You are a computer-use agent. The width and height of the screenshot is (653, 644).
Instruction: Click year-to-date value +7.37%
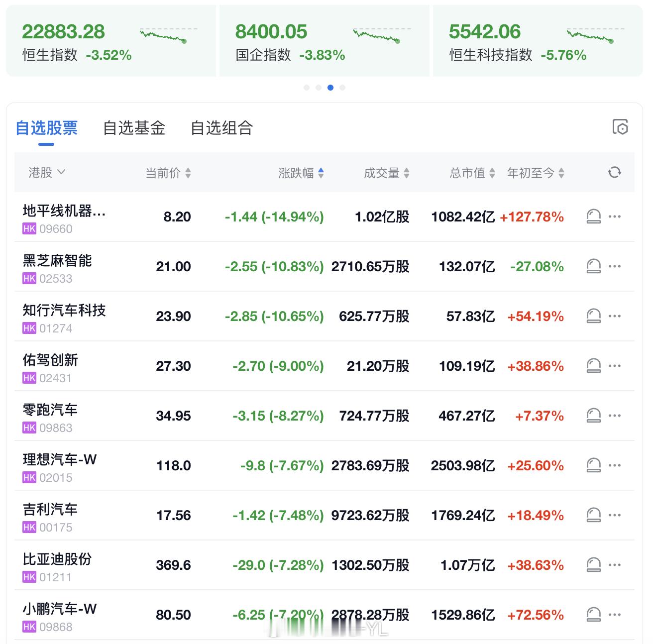[x=540, y=416]
